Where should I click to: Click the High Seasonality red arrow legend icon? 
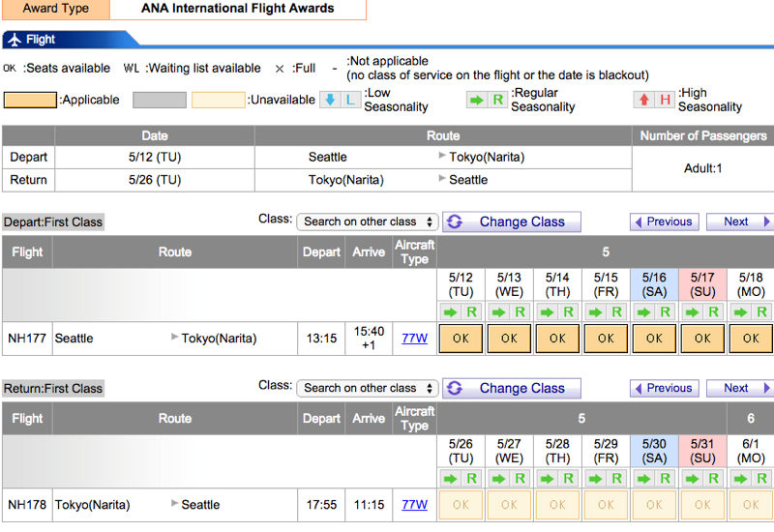coord(644,101)
